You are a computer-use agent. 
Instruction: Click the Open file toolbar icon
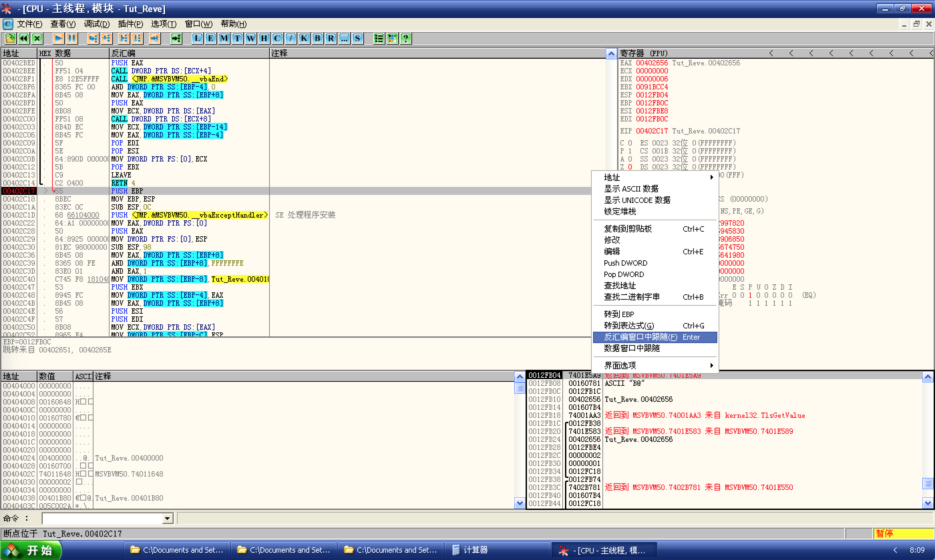10,38
